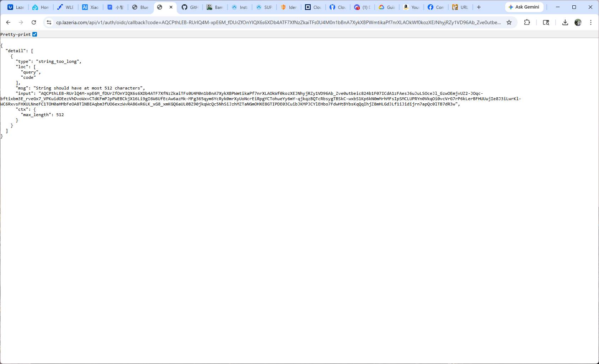
Task: Go back to previous page
Action: click(x=8, y=22)
